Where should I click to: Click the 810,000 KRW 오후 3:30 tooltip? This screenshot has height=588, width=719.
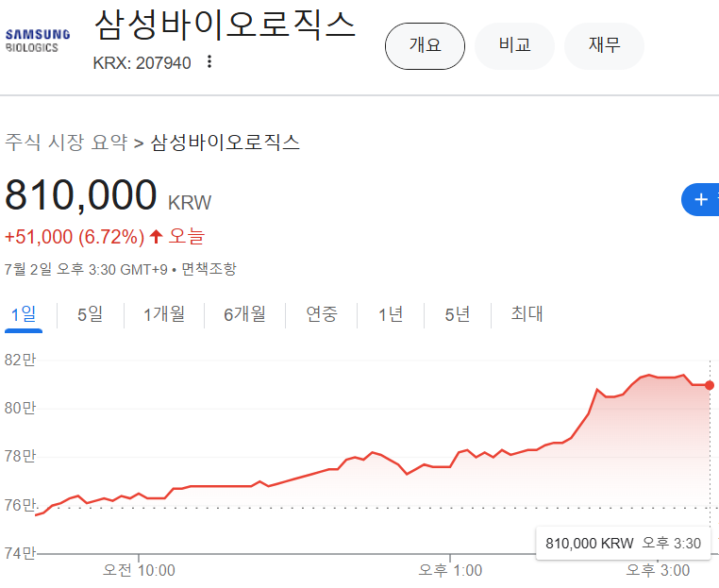coord(623,543)
